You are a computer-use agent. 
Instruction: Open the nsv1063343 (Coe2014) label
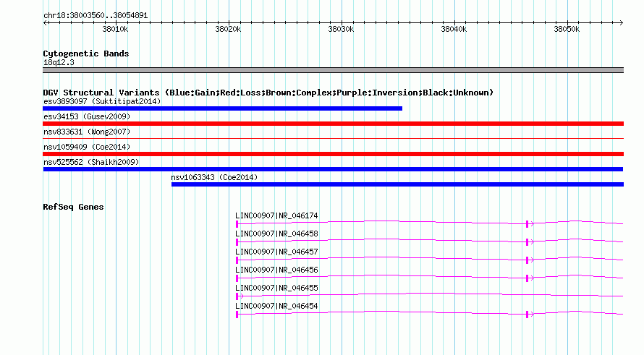point(214,177)
